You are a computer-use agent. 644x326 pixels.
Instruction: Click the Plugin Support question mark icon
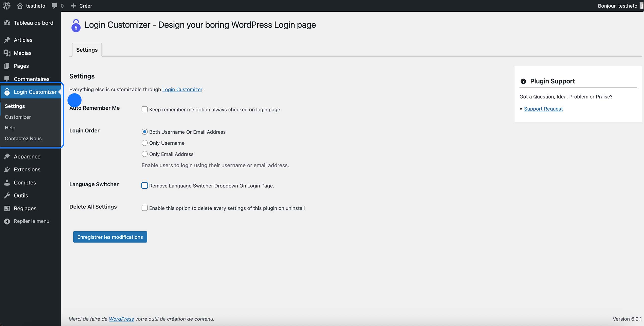[x=523, y=81]
